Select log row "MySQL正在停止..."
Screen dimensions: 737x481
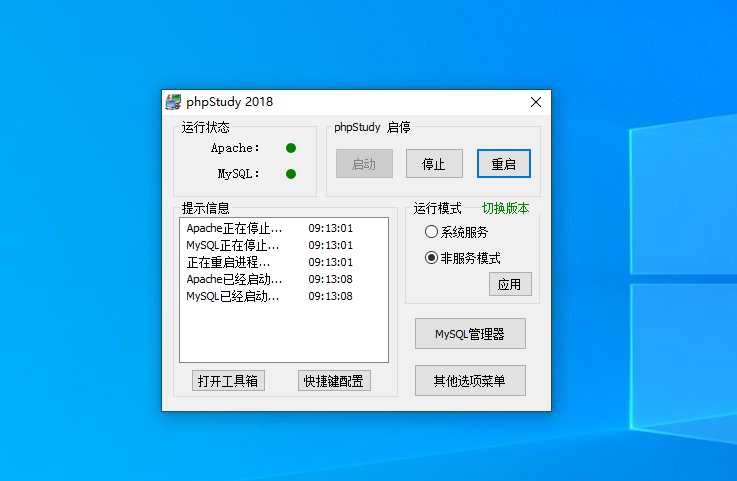click(284, 245)
